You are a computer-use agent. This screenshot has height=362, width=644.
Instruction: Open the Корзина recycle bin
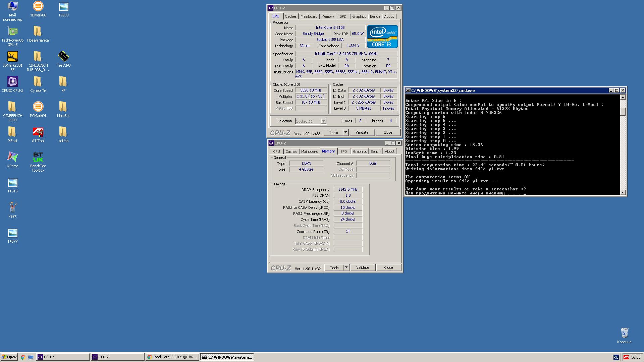[x=624, y=336]
